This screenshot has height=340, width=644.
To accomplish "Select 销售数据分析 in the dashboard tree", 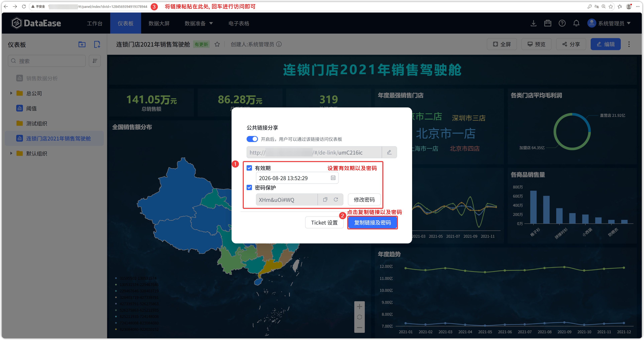I will [x=42, y=78].
